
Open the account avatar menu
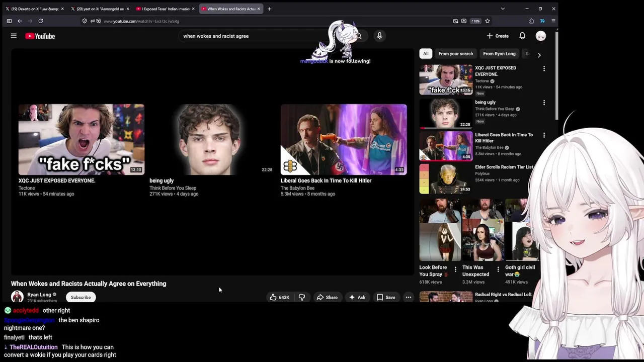541,36
